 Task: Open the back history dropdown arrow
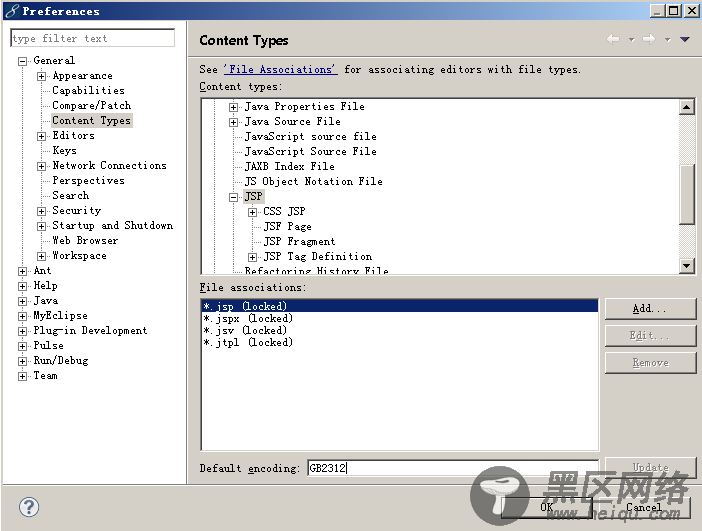(631, 40)
